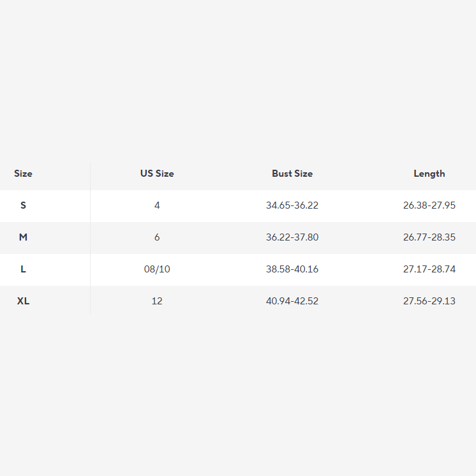Click US size 12 cell
Viewport: 476px width, 476px height.
157,301
